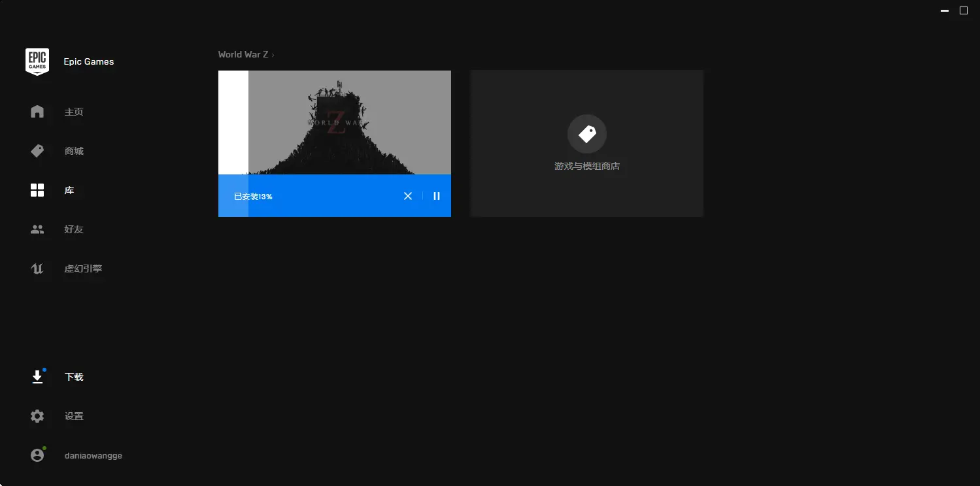Image resolution: width=980 pixels, height=486 pixels.
Task: Cancel the World War Z installation
Action: click(x=408, y=196)
